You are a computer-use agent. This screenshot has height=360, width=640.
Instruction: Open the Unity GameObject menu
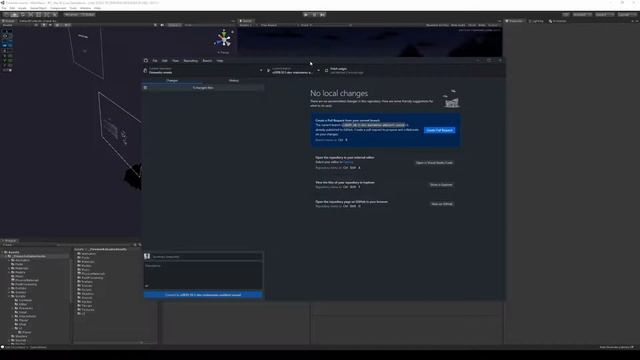[38, 8]
